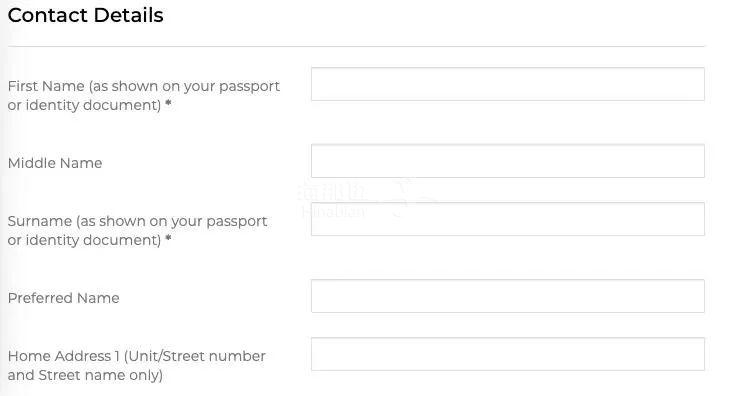Screen dimensions: 740x396
Task: Click the Contact Details heading
Action: [x=85, y=15]
